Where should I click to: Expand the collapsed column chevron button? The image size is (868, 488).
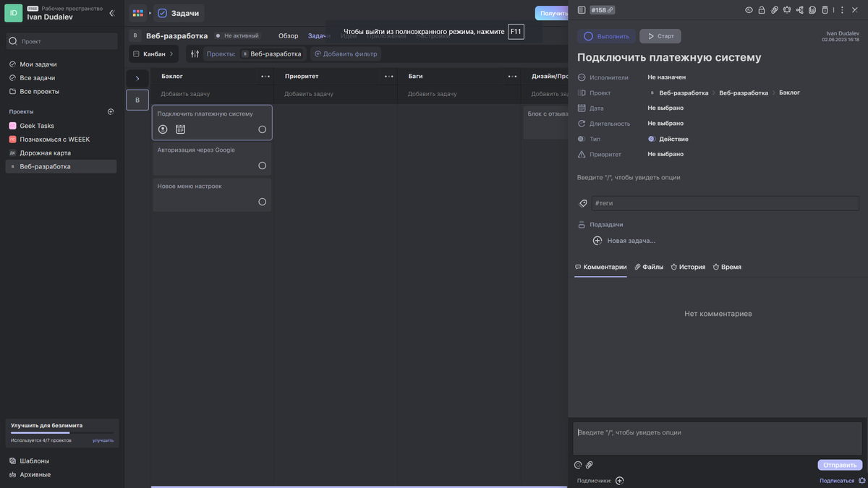click(137, 78)
